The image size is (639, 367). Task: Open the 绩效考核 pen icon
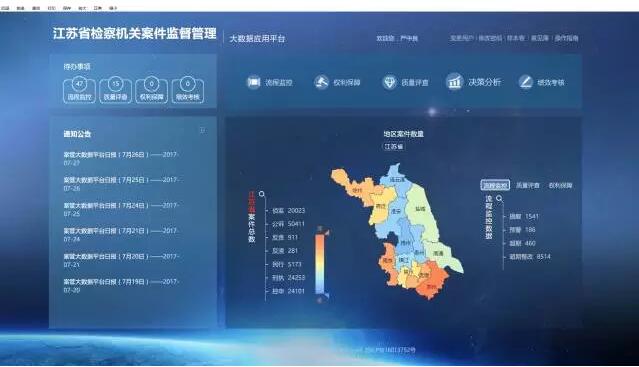[525, 82]
